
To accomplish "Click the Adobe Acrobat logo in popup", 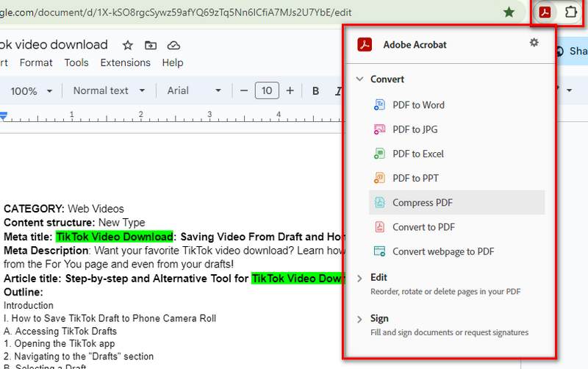I will click(365, 45).
